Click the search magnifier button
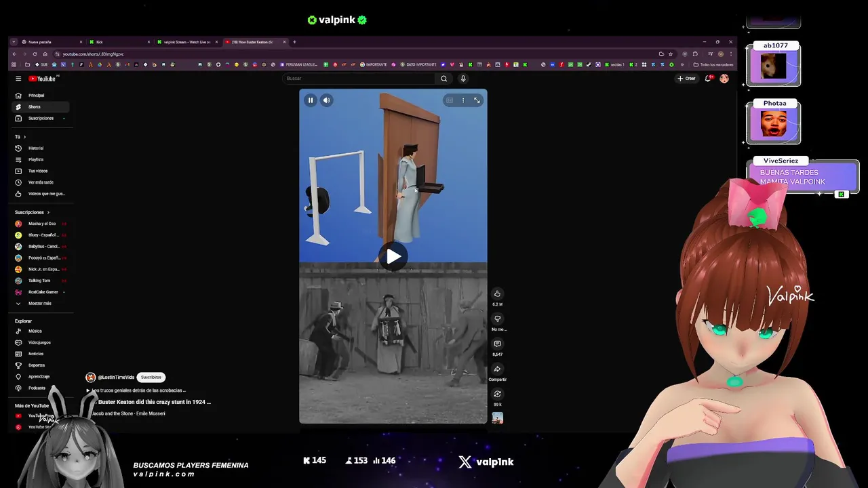868x488 pixels. 444,79
